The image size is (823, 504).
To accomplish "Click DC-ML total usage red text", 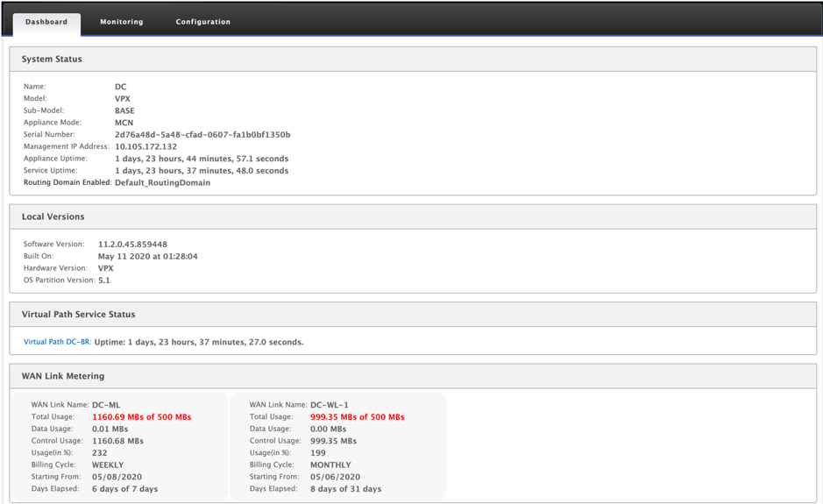I will click(142, 417).
